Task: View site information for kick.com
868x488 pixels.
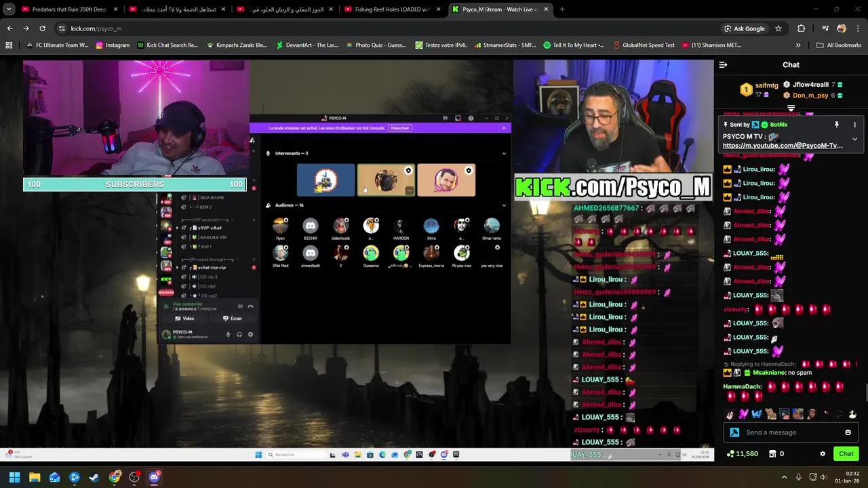Action: tap(62, 28)
